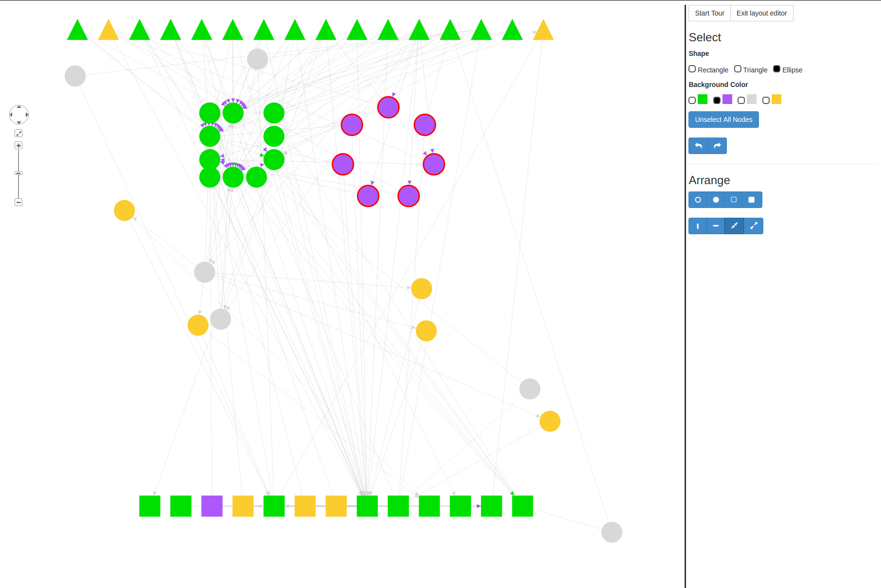
Task: Click the undo arrow button
Action: point(698,146)
